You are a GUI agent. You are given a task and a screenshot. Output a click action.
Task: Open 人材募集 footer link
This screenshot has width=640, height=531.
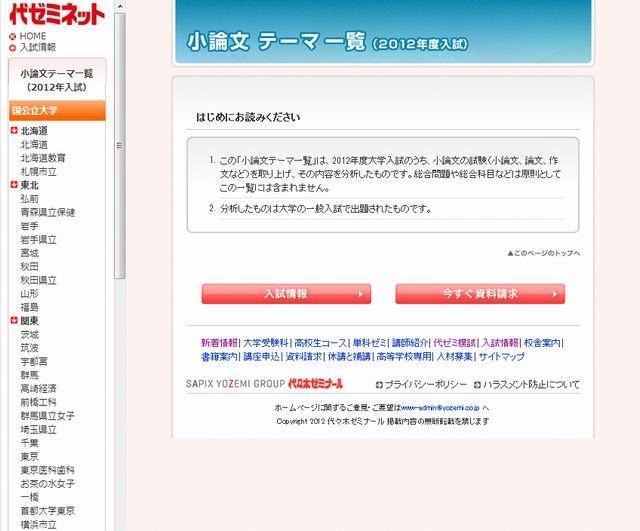point(455,357)
